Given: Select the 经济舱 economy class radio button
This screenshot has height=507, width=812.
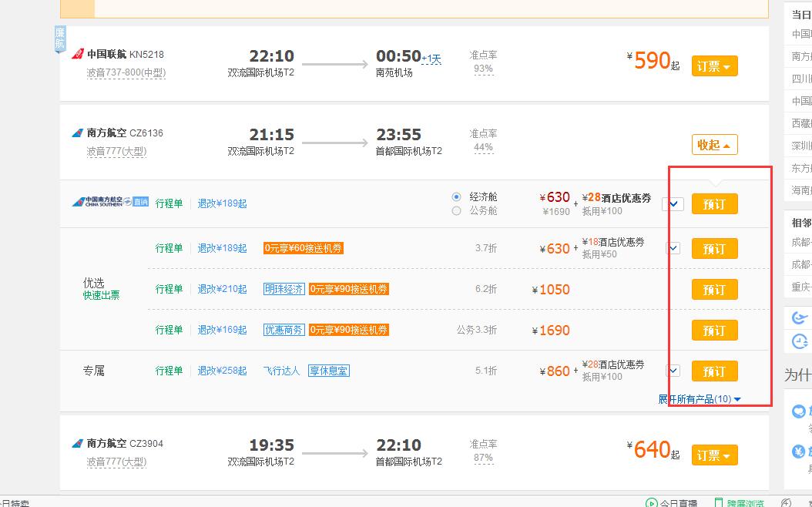Looking at the screenshot, I should coord(456,196).
